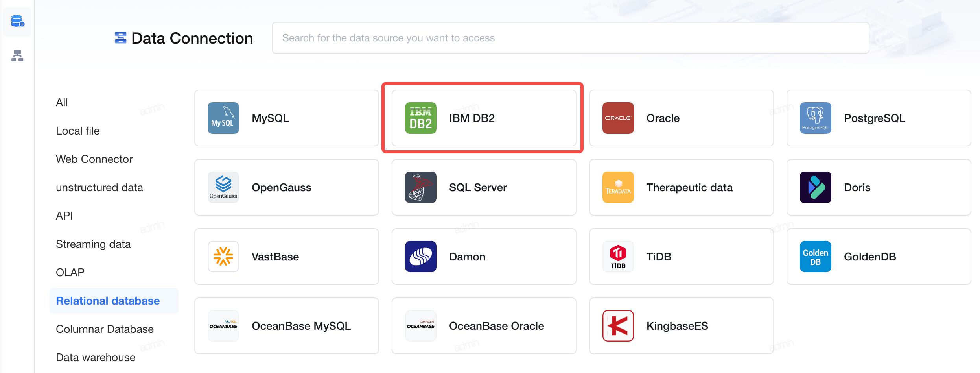Viewport: 980px width, 373px height.
Task: Select the Damon database card
Action: (484, 257)
